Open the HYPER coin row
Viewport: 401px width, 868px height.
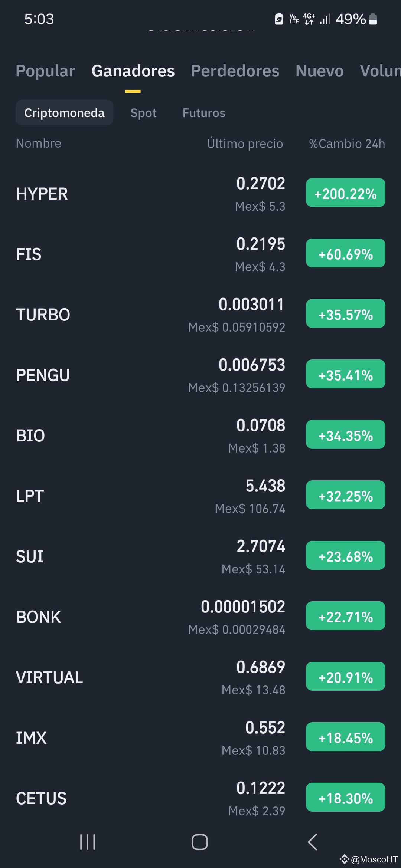[200, 194]
